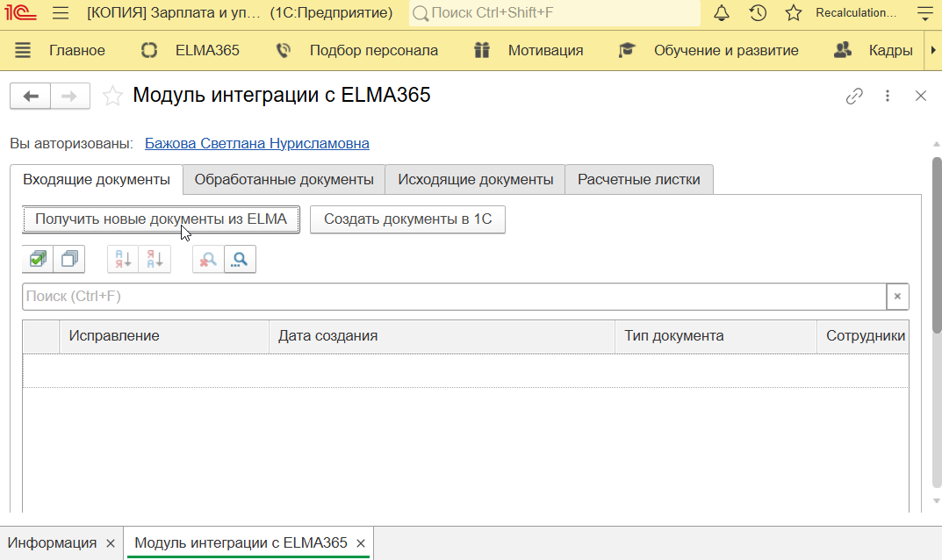Click the Поиск (Ctrl+F) list search field
Image resolution: width=942 pixels, height=560 pixels.
454,296
